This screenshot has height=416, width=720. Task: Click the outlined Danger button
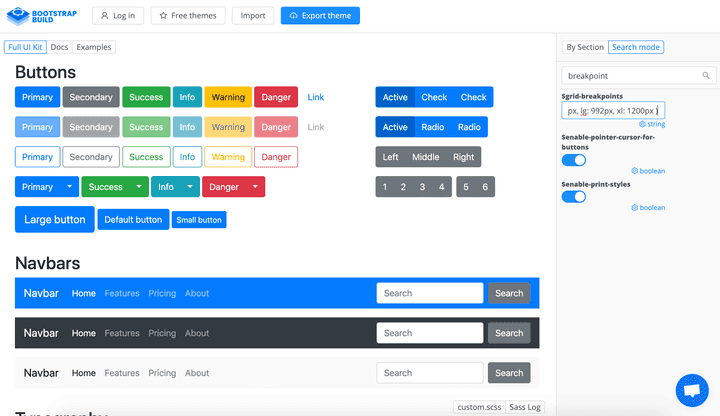[x=276, y=157]
